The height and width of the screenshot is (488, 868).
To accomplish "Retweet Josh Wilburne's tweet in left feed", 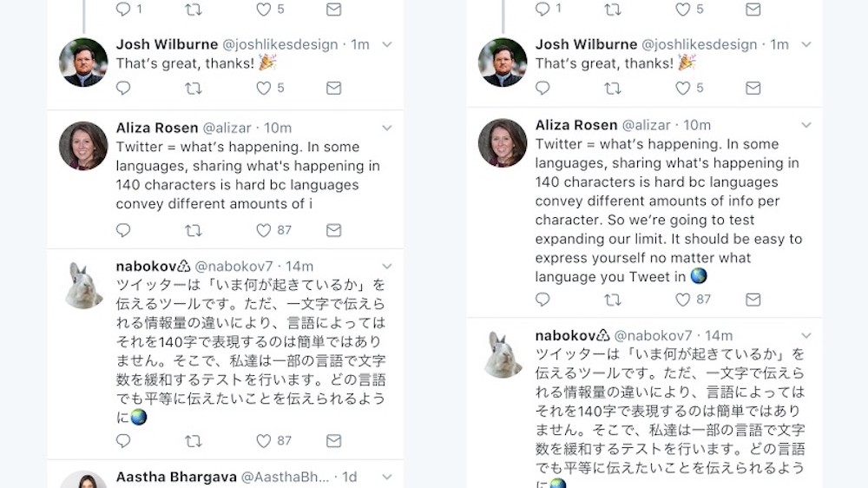I will [x=194, y=89].
